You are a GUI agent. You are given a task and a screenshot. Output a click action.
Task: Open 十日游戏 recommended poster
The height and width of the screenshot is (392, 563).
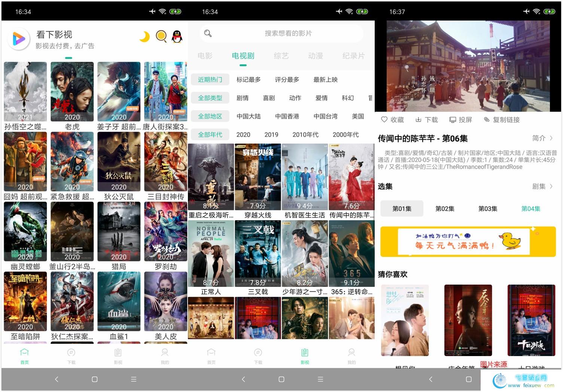[532, 320]
